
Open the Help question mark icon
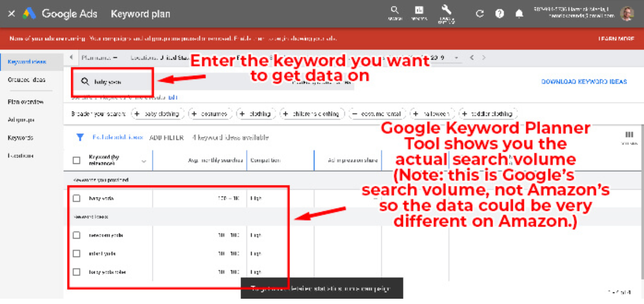[x=499, y=14]
